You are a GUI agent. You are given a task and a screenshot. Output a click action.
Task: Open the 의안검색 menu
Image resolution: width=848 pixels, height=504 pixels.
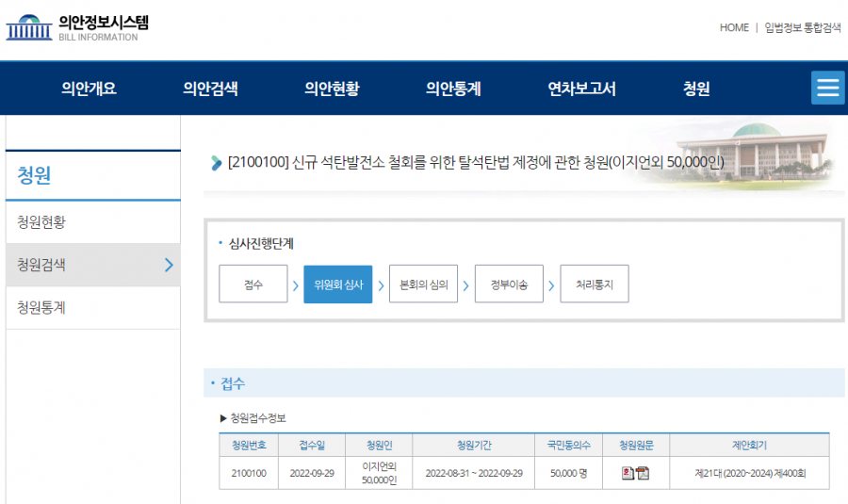coord(210,89)
